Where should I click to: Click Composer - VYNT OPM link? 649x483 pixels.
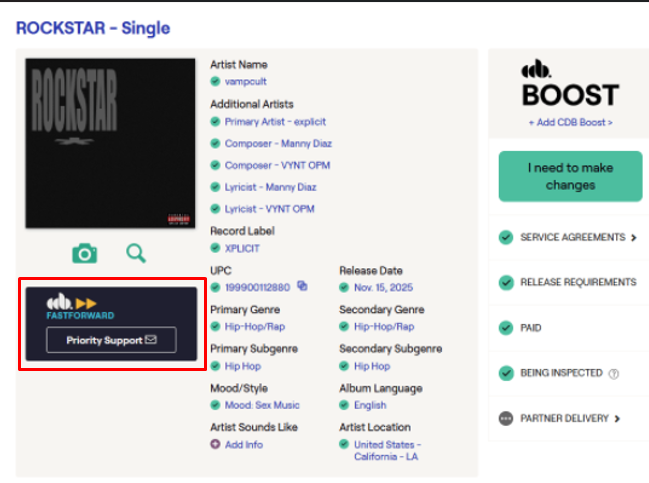[277, 166]
